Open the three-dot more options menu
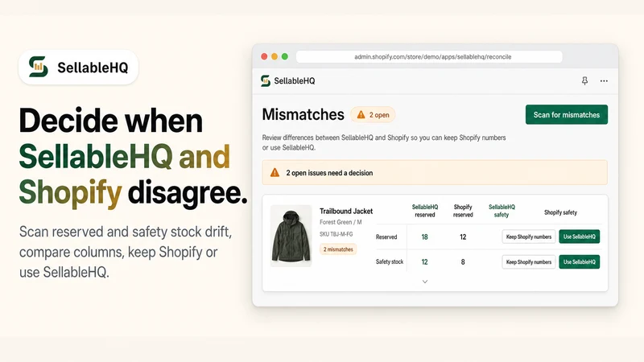Viewport: 644px width, 362px height. 604,81
